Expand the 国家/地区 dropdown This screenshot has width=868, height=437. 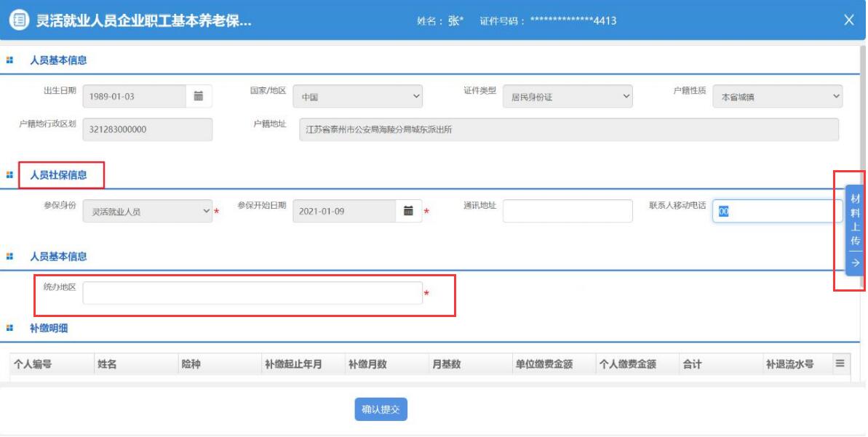click(x=361, y=97)
